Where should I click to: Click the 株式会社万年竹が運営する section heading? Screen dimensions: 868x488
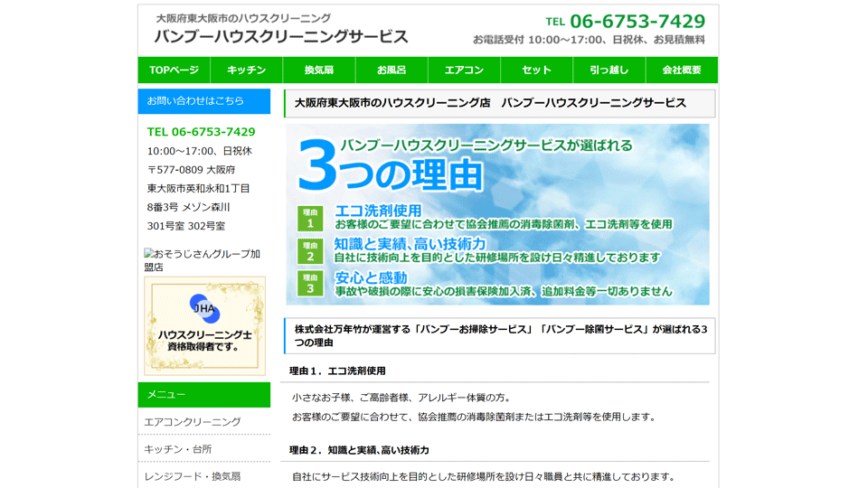click(x=500, y=336)
